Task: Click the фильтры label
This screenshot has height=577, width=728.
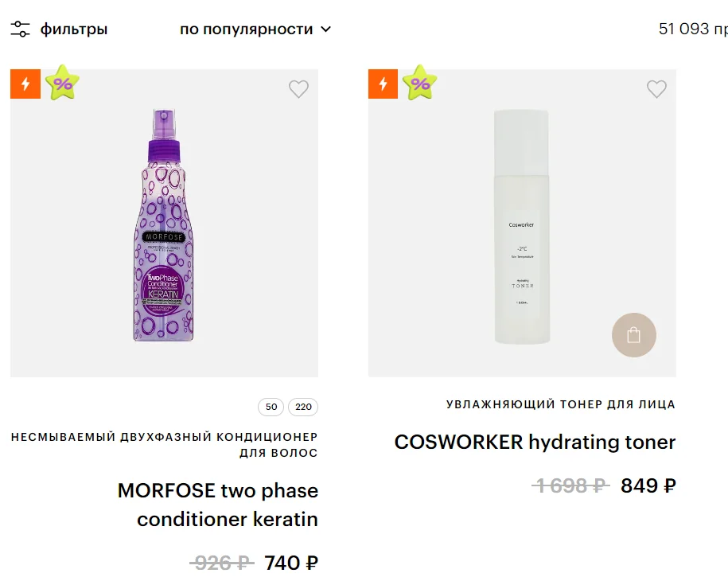Action: pyautogui.click(x=74, y=29)
